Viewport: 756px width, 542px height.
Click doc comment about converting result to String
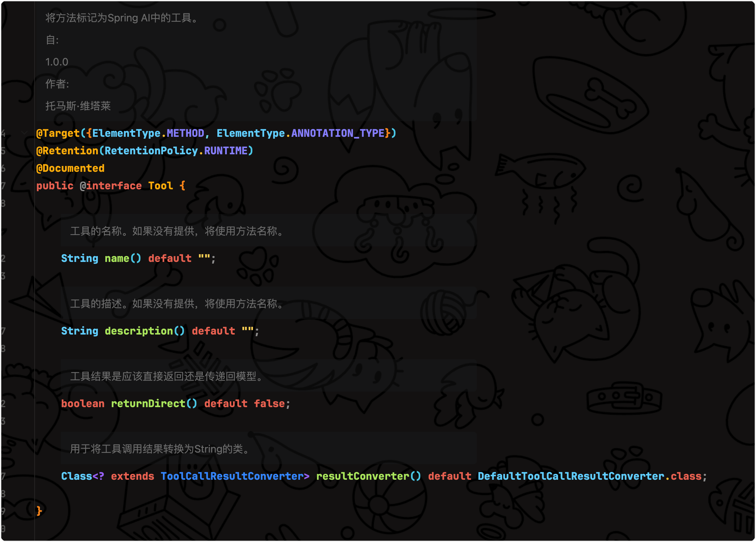click(x=160, y=449)
